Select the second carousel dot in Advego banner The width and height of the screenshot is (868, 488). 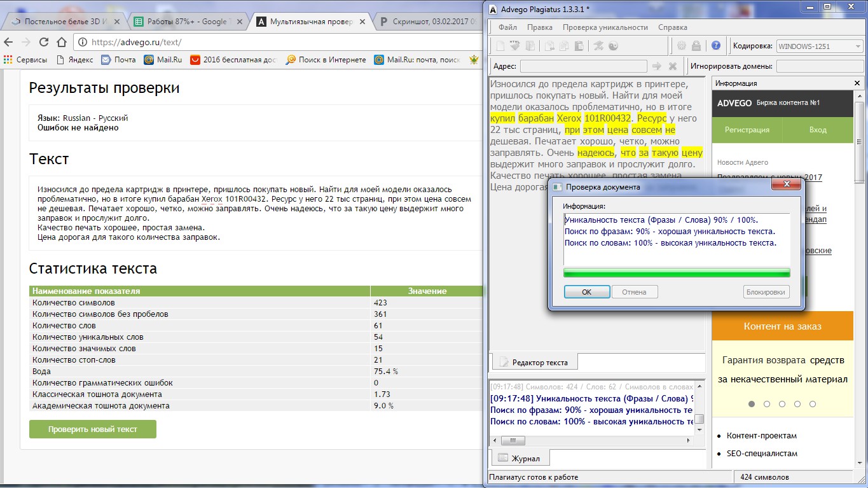767,404
